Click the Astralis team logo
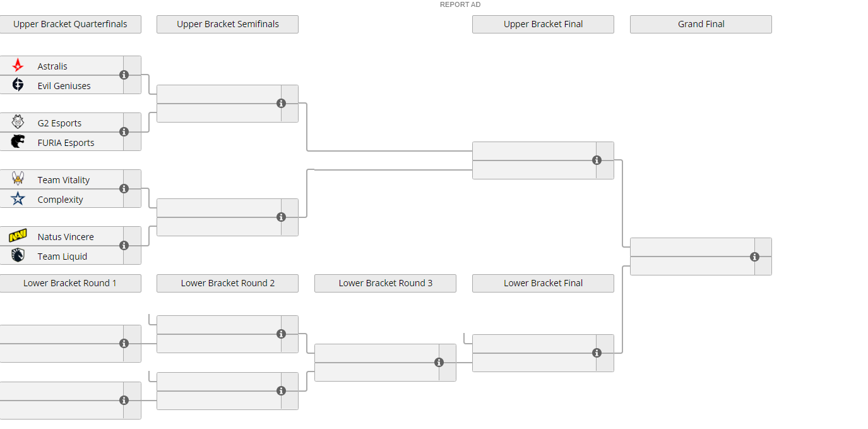Screen dimensions: 868x429 click(18, 66)
